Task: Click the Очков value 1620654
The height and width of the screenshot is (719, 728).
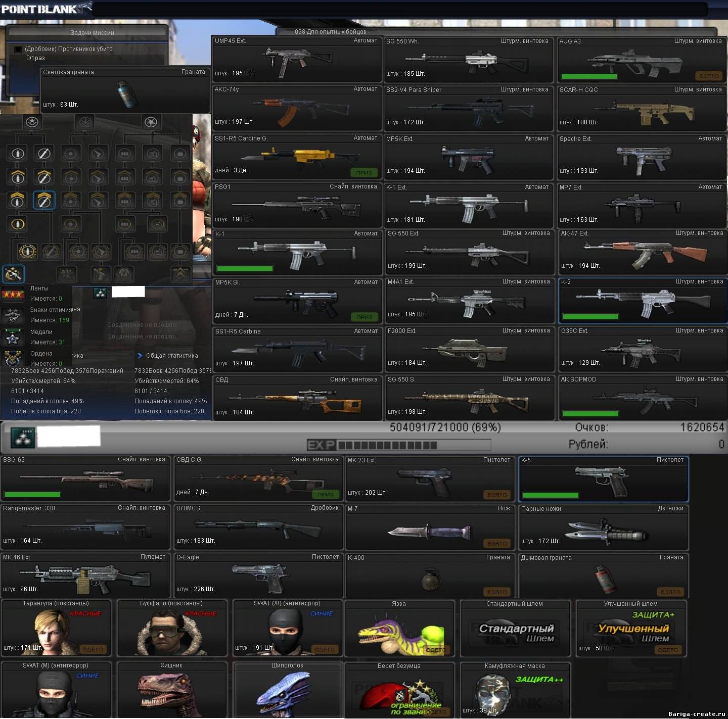Action: pos(702,427)
